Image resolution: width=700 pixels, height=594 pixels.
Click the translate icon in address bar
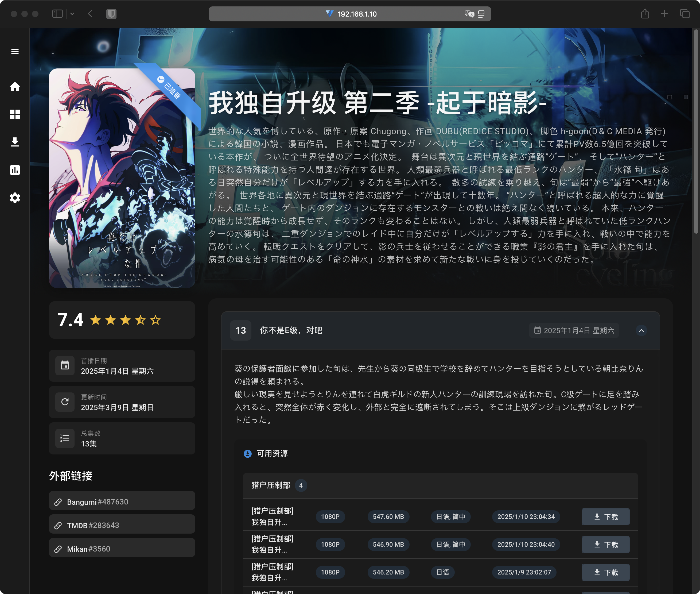[469, 14]
